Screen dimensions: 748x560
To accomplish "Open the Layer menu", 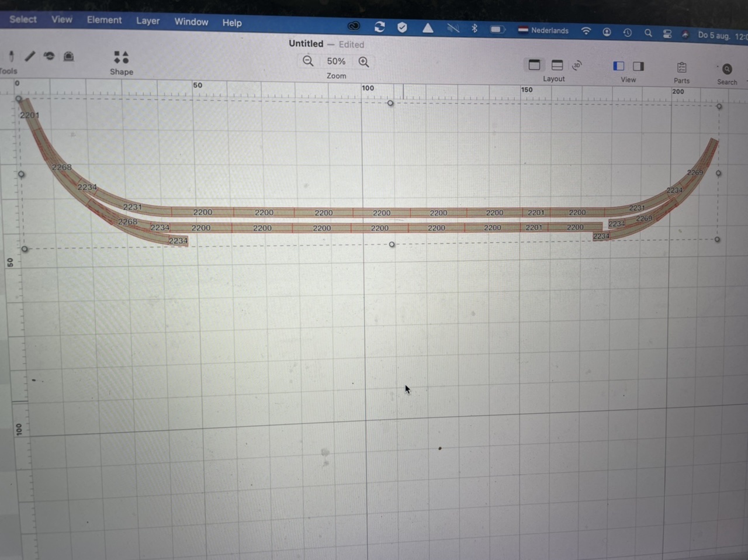I will [x=148, y=20].
